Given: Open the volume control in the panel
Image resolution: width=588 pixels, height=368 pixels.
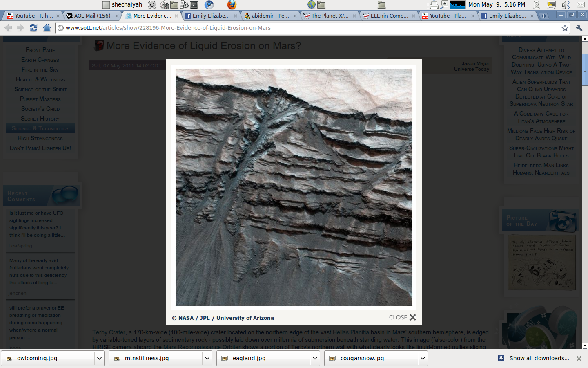Looking at the screenshot, I should click(x=566, y=5).
